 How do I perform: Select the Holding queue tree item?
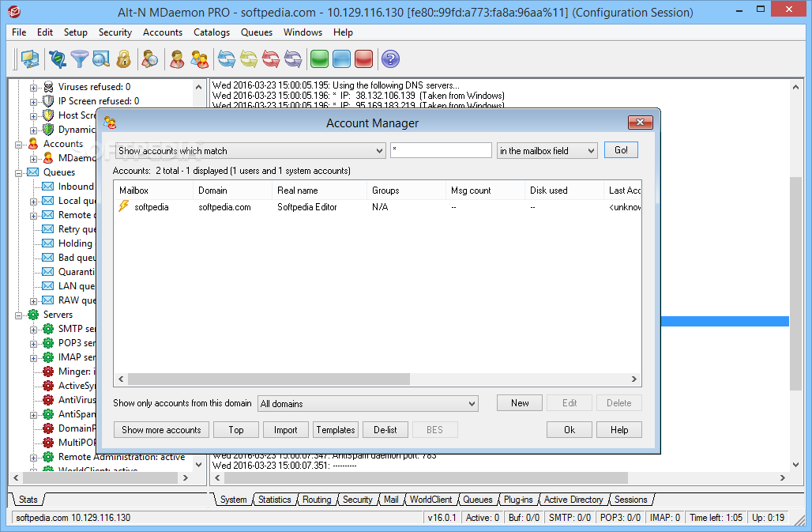[75, 243]
